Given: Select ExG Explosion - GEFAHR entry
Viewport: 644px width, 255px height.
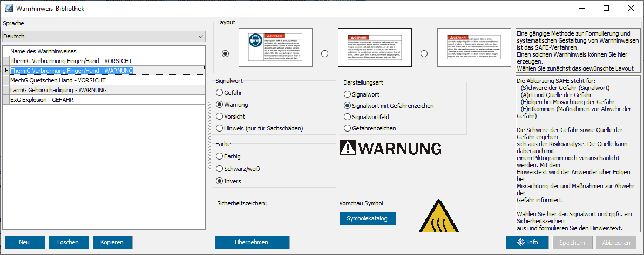Looking at the screenshot, I should pos(42,100).
